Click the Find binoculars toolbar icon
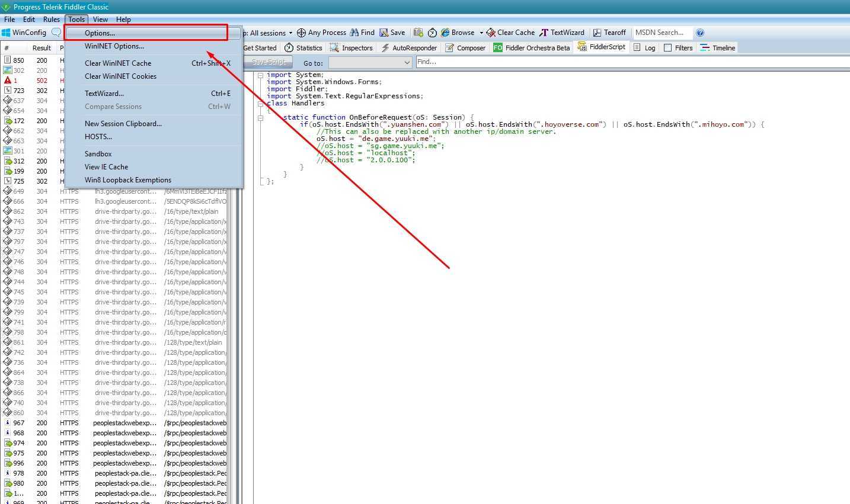 coord(354,33)
